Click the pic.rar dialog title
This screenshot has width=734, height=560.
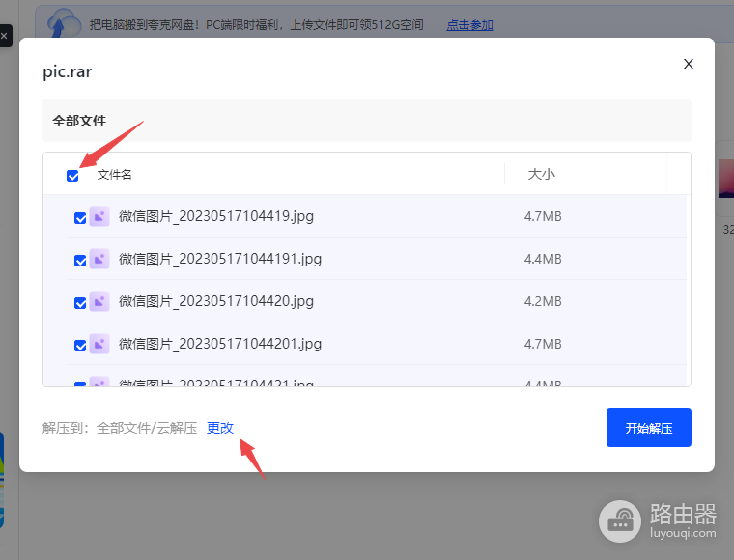pyautogui.click(x=67, y=71)
